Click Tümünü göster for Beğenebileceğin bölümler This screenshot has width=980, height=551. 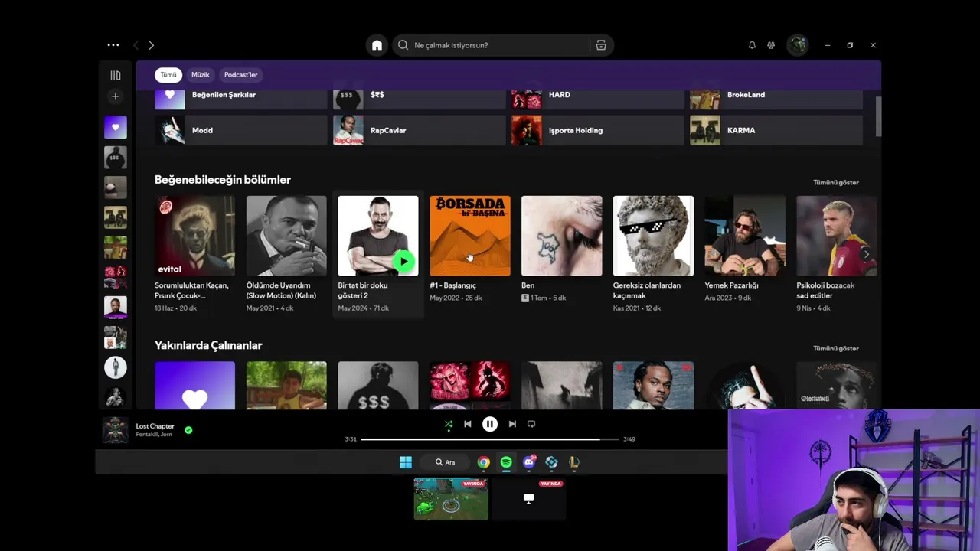point(836,183)
